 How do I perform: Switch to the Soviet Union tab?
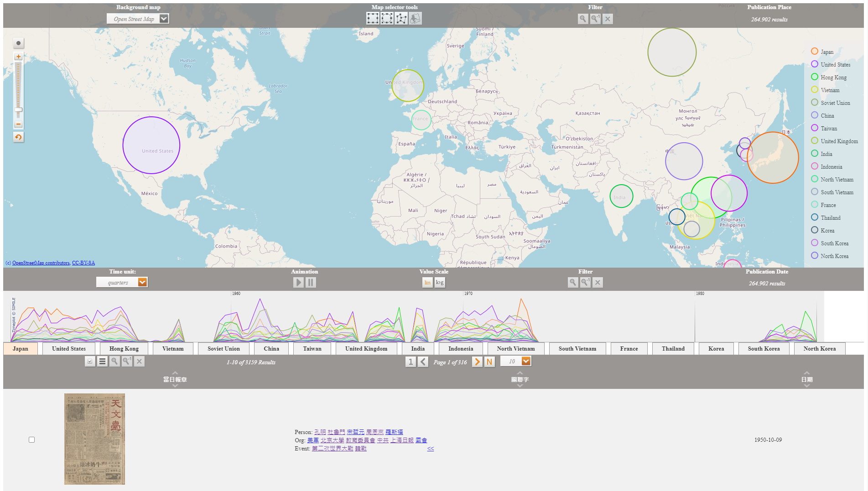pos(223,348)
